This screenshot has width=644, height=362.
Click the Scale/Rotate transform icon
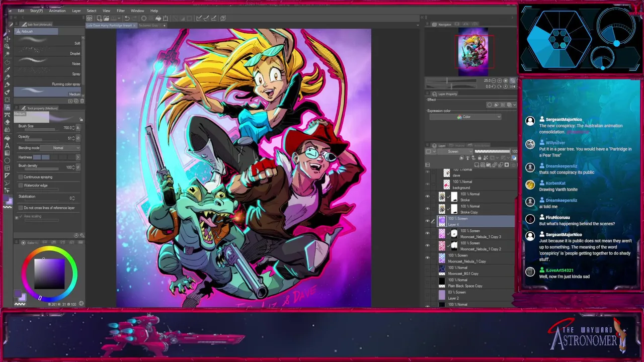coord(166,18)
